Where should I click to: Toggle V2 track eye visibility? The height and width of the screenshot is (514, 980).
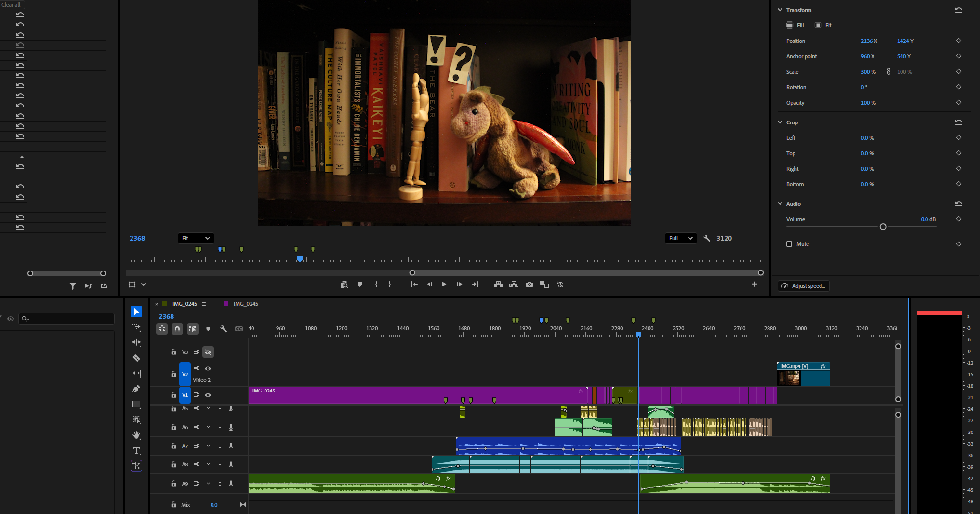point(208,368)
